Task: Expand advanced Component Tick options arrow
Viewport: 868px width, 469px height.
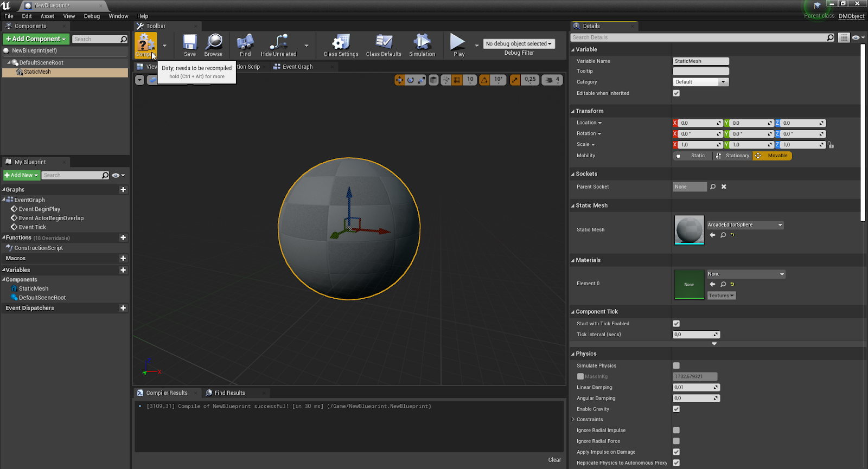Action: 714,344
